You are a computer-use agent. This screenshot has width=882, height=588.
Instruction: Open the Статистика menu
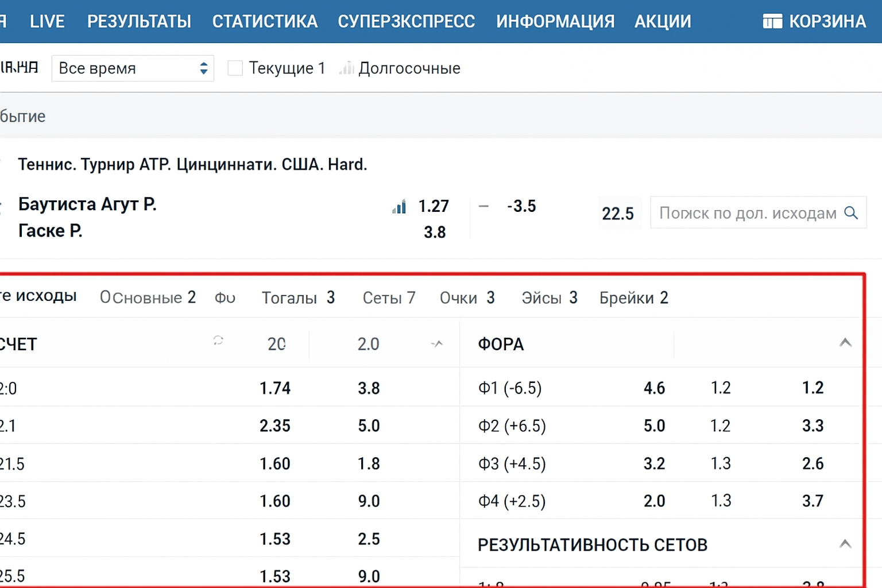point(265,22)
